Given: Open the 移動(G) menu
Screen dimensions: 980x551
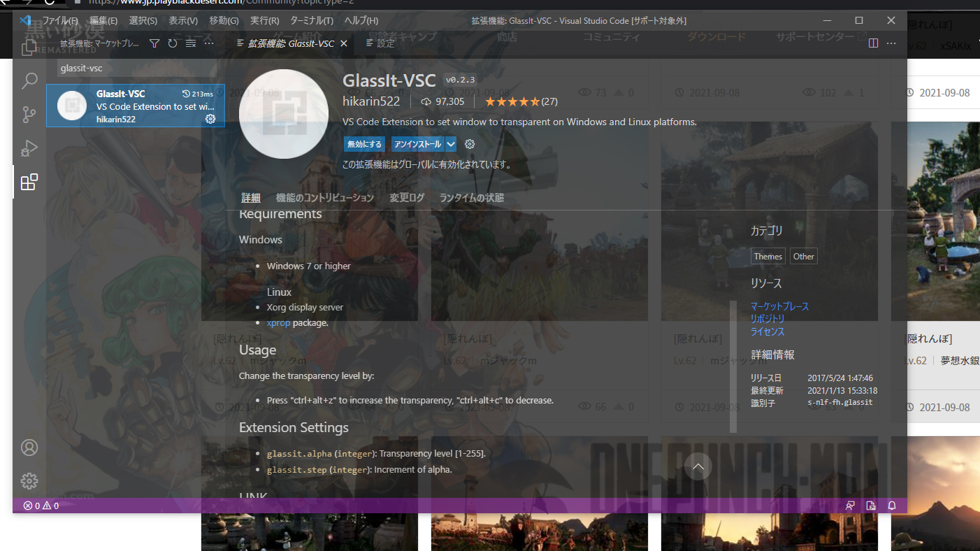Looking at the screenshot, I should [224, 20].
